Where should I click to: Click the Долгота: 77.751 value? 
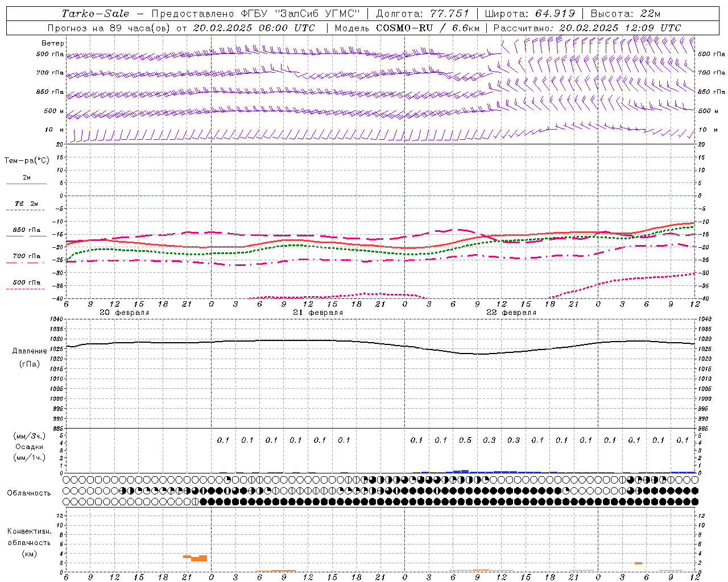pyautogui.click(x=423, y=14)
